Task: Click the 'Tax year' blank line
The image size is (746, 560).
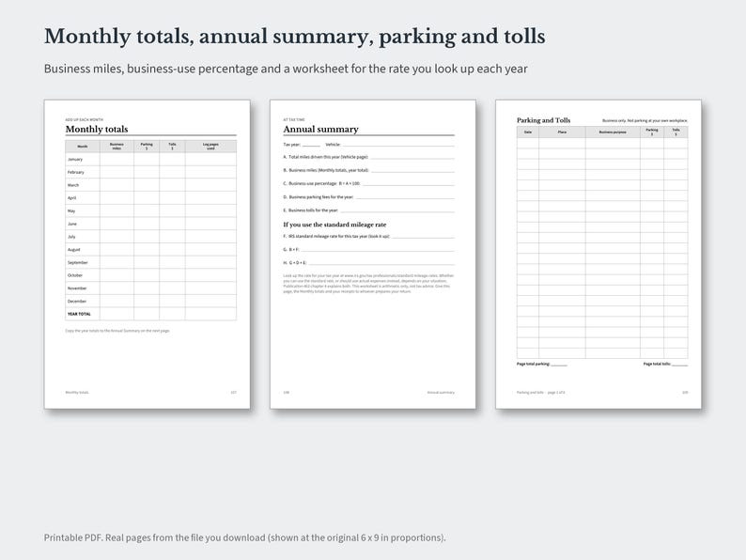Action: (x=311, y=145)
